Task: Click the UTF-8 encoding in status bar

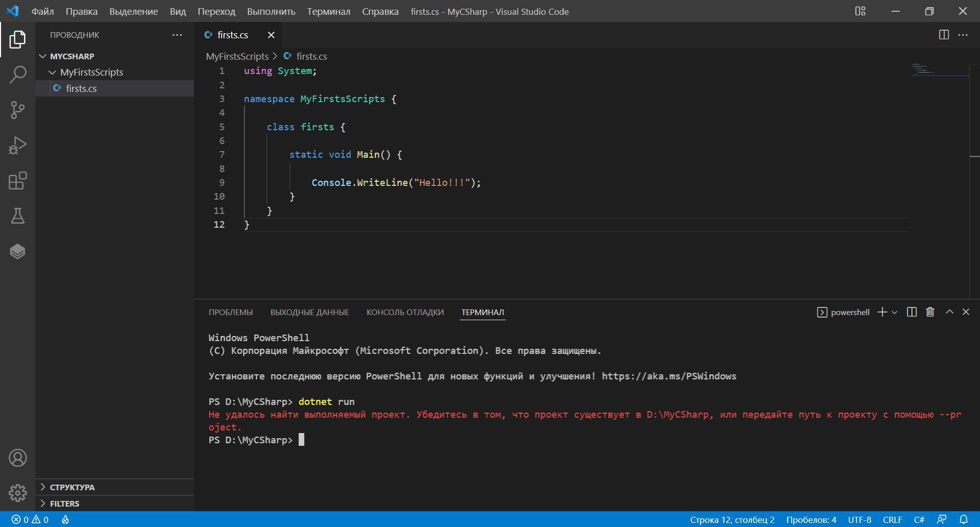Action: (x=859, y=520)
